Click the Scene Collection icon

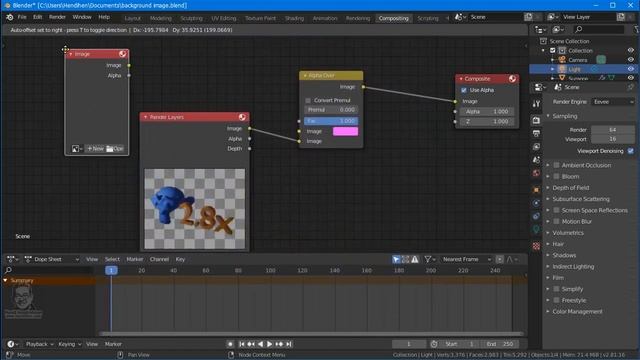(x=543, y=41)
